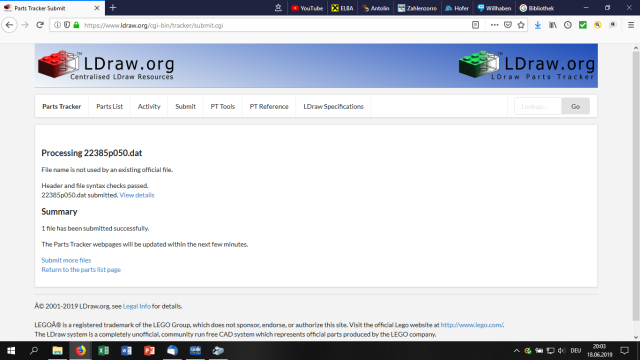This screenshot has width=640, height=360.
Task: Follow the View details link
Action: [x=137, y=195]
